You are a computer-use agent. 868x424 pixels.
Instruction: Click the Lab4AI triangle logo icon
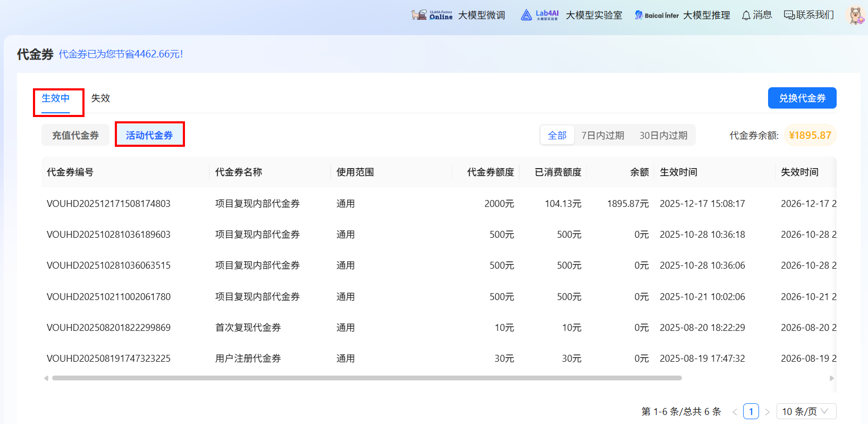coord(526,15)
